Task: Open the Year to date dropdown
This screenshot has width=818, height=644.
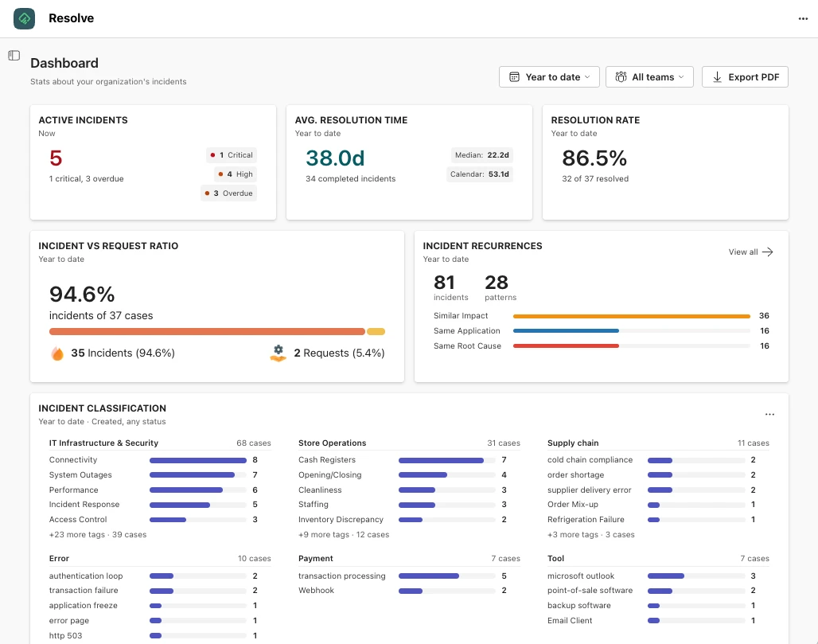Action: tap(549, 77)
